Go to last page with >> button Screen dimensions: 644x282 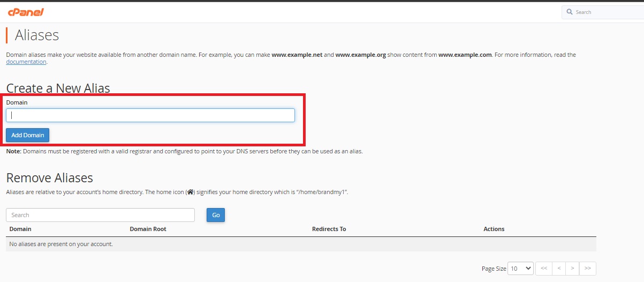click(x=588, y=269)
